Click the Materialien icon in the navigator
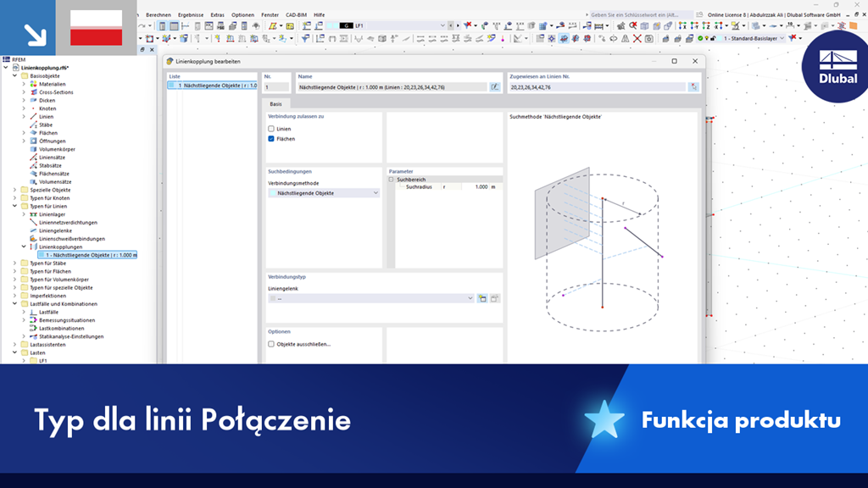The image size is (868, 488). [33, 84]
